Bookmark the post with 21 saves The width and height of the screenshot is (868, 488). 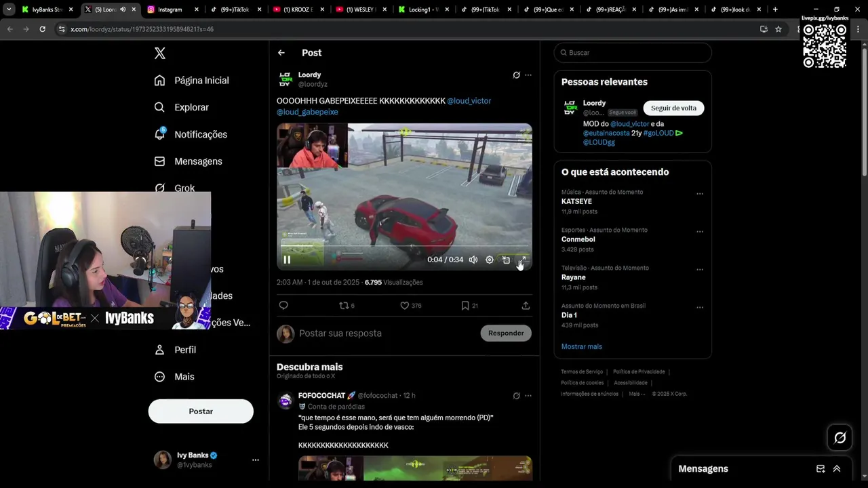tap(469, 306)
